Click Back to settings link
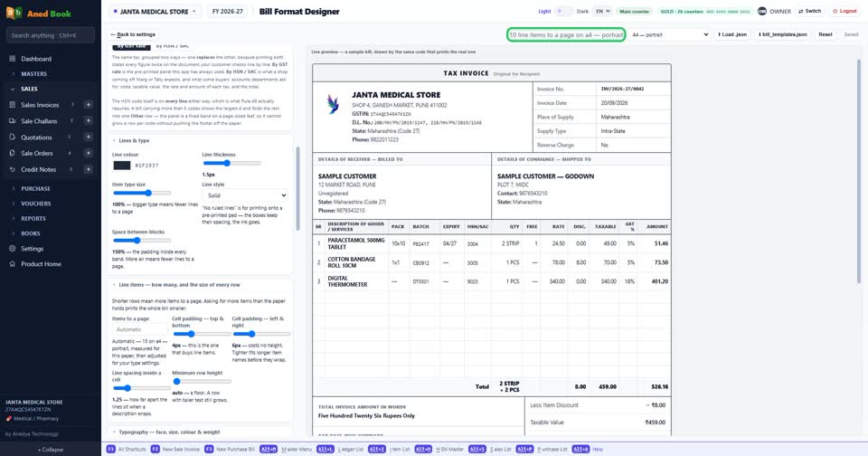The width and height of the screenshot is (868, 456). (x=134, y=34)
